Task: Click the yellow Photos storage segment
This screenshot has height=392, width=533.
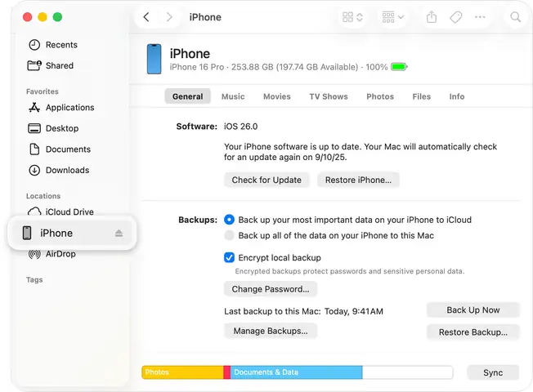Action: point(182,372)
